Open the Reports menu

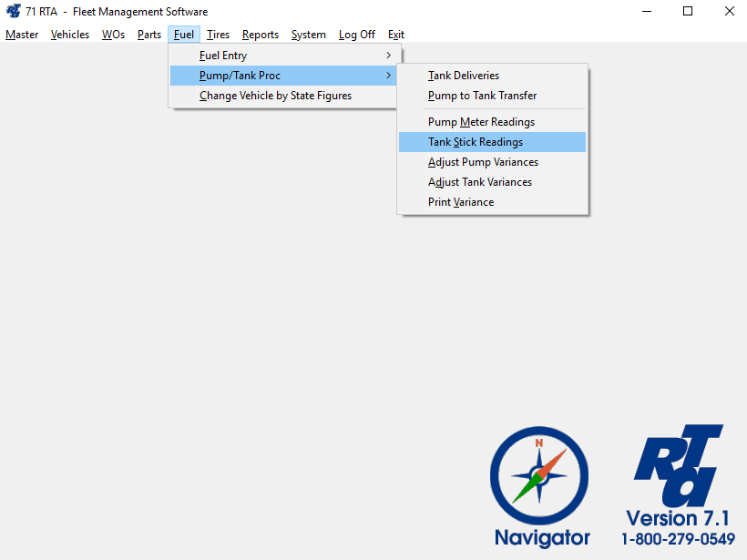(x=261, y=35)
